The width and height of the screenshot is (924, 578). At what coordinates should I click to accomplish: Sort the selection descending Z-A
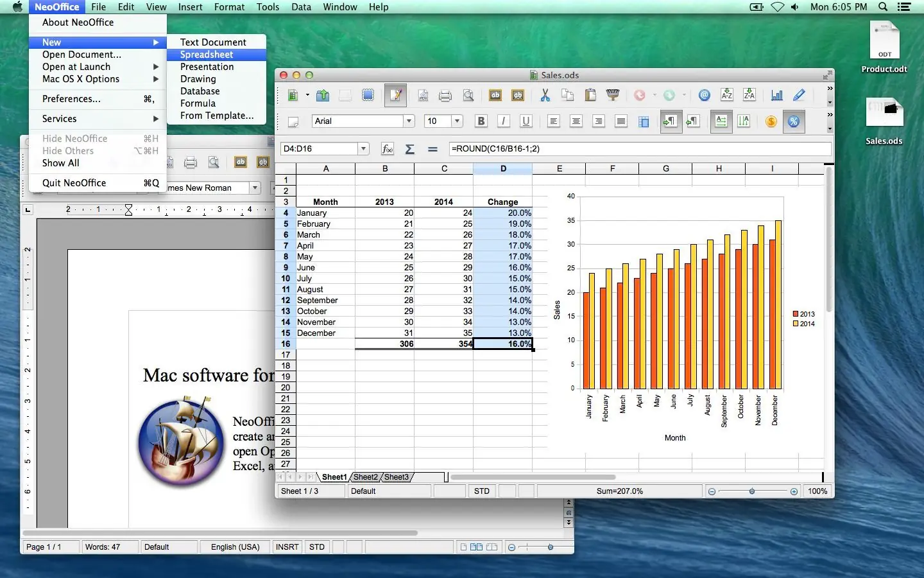coord(749,95)
